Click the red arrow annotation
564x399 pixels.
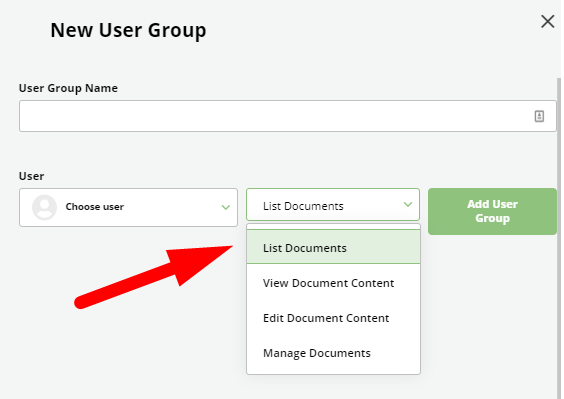pyautogui.click(x=154, y=277)
